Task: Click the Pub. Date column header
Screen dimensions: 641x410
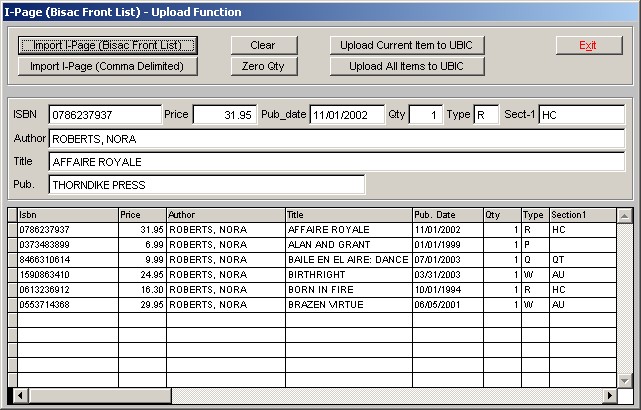Action: pos(448,215)
